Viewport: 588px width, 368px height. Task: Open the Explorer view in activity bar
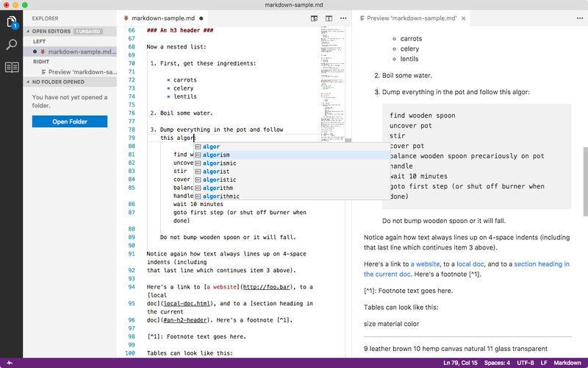click(x=12, y=22)
